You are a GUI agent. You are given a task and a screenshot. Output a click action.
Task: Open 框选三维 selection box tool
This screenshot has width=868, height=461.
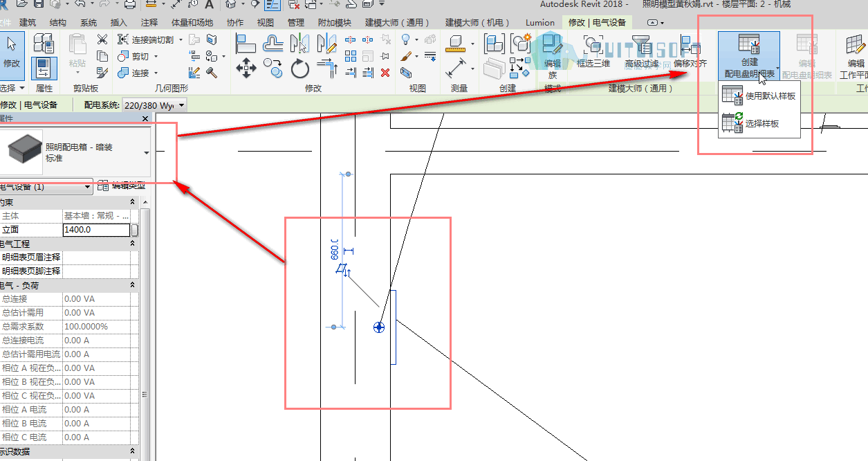click(593, 53)
